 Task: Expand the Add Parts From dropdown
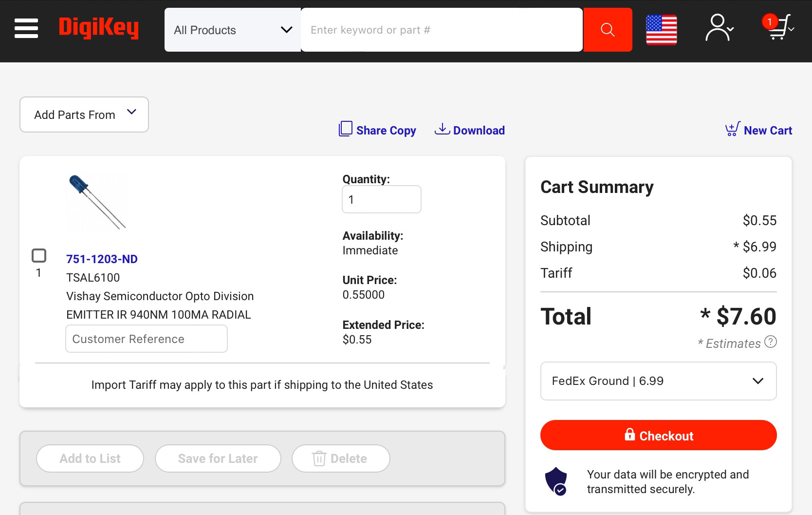(x=84, y=114)
